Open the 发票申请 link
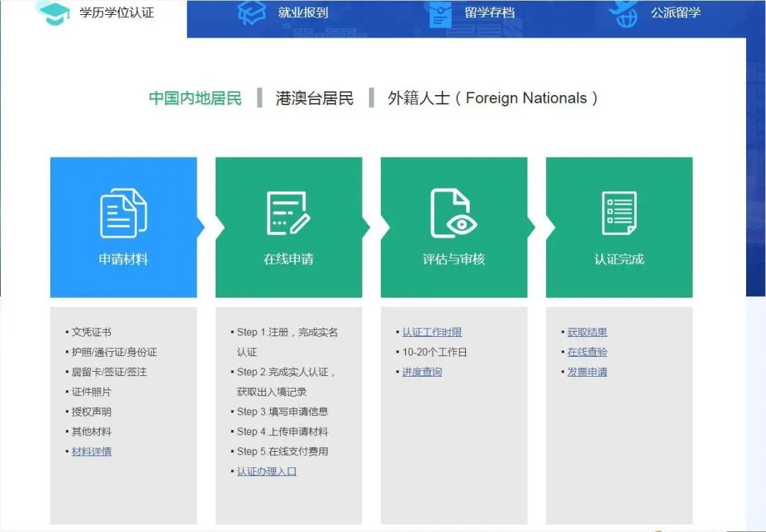Viewport: 766px width, 532px height. [x=587, y=372]
